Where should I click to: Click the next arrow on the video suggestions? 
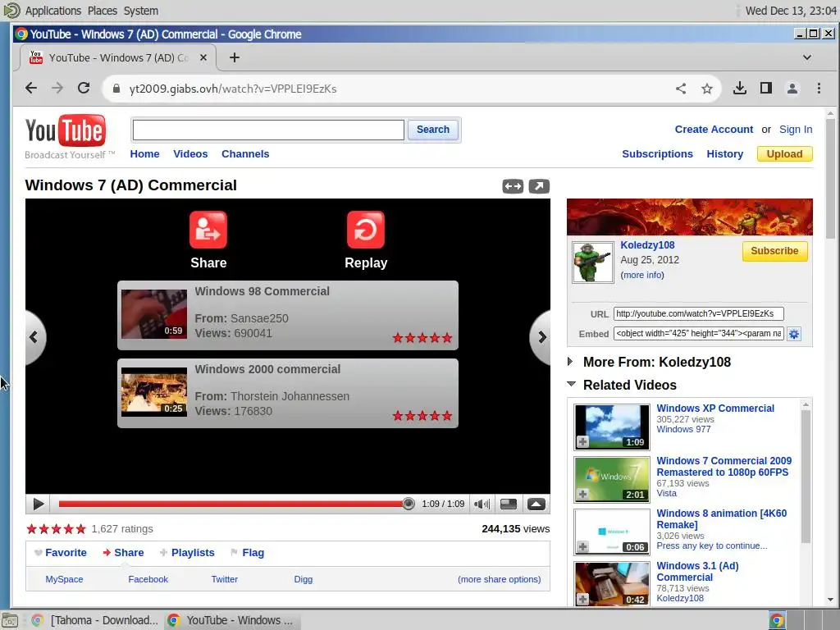click(x=541, y=337)
